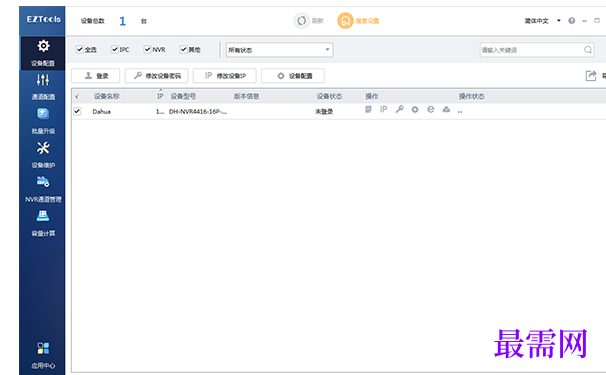Image resolution: width=606 pixels, height=375 pixels.
Task: Click the DH-NVR4416-16P model cell
Action: (x=198, y=112)
